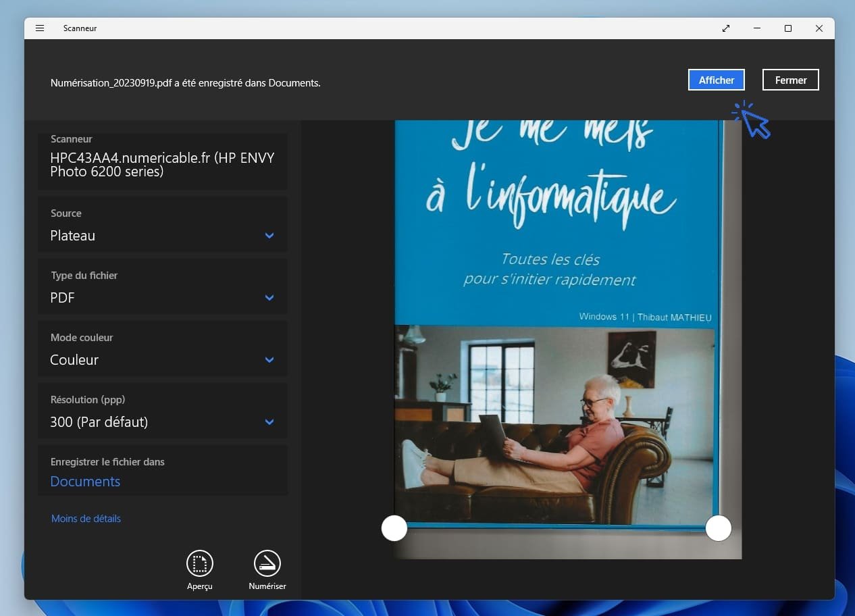Minimize the Scanneur window
The image size is (855, 616).
(x=757, y=28)
